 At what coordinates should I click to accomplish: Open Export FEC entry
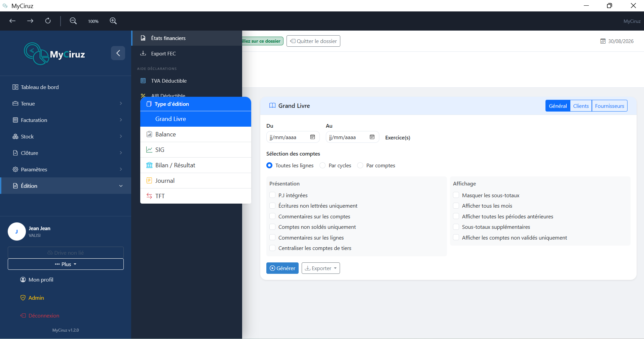pyautogui.click(x=187, y=54)
